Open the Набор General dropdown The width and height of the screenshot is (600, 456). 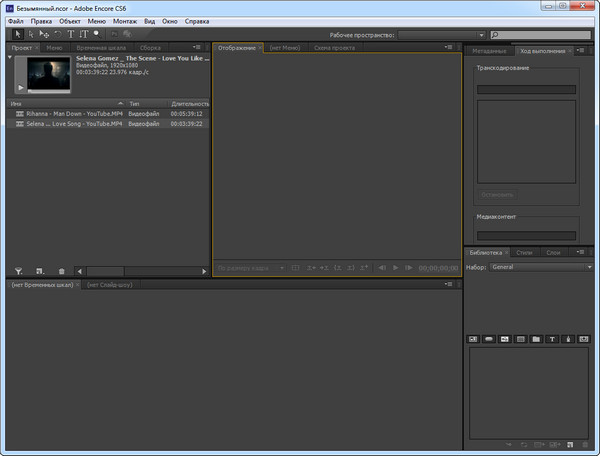coord(540,267)
